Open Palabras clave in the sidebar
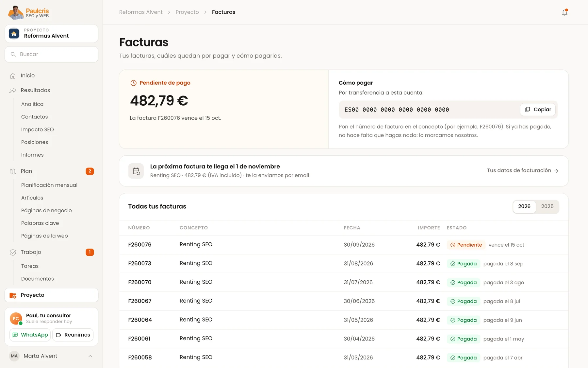The width and height of the screenshot is (588, 368). [40, 223]
